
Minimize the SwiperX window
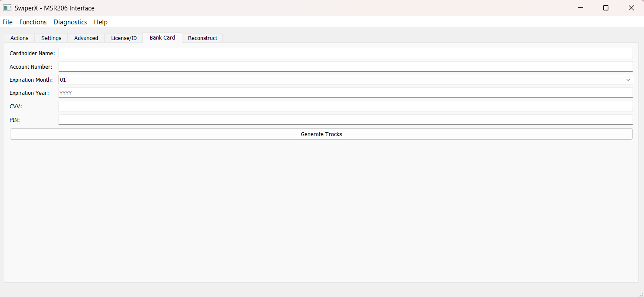pyautogui.click(x=580, y=8)
